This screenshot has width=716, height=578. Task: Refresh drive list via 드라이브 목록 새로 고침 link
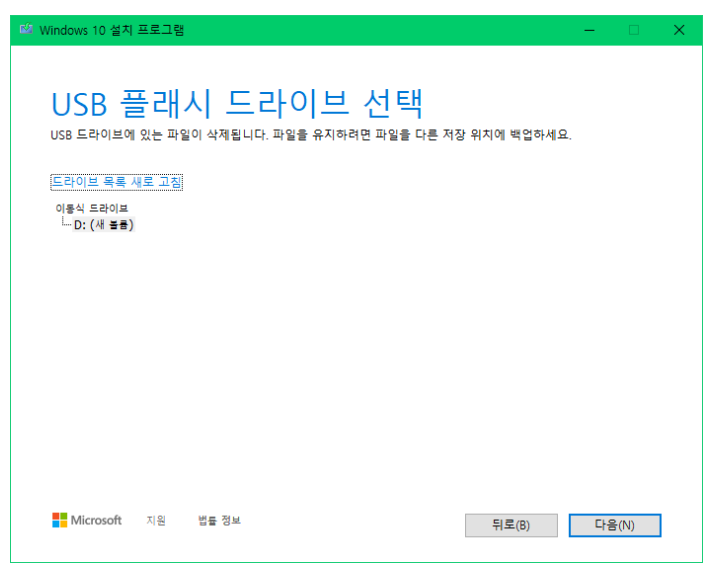(116, 182)
